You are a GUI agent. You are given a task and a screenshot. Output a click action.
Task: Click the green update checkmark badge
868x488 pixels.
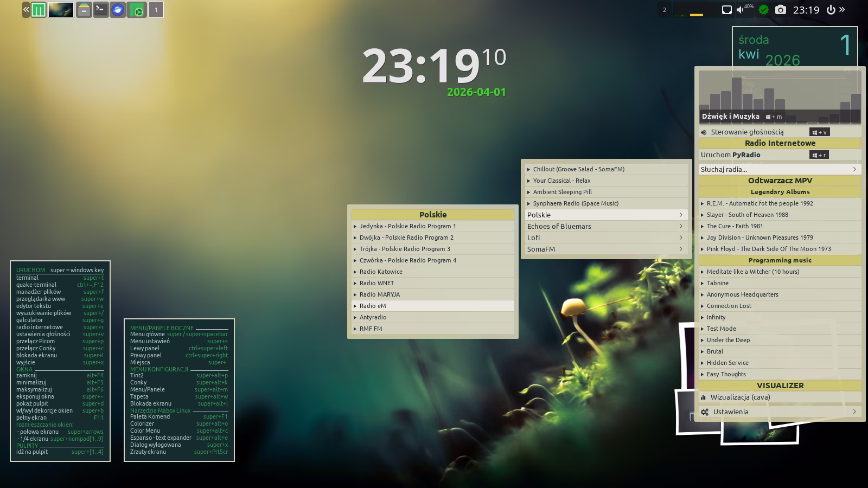tap(764, 10)
